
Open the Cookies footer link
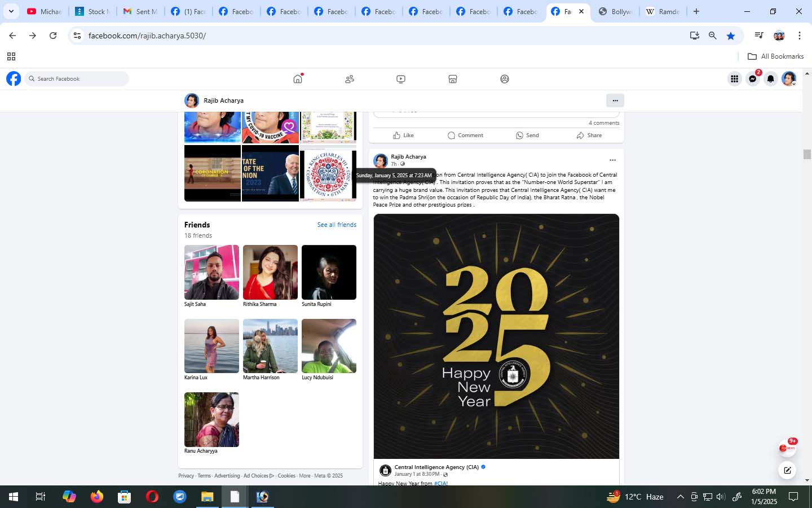coord(286,476)
